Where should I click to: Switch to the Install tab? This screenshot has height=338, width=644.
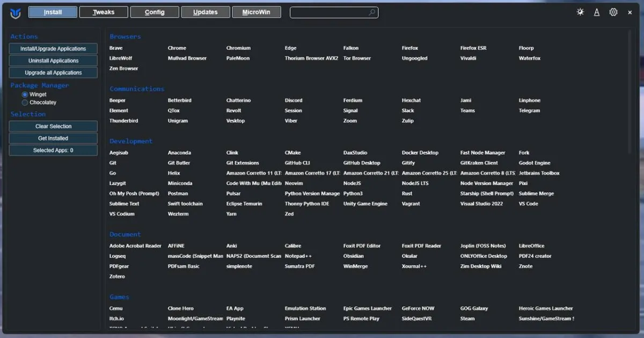tap(53, 12)
